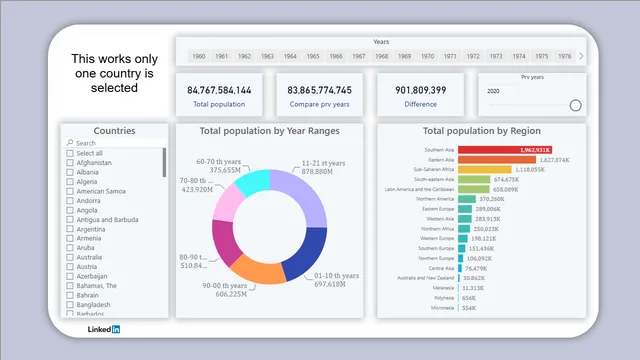Click the Prv years value box showing 2020
640x360 pixels.
coord(501,91)
